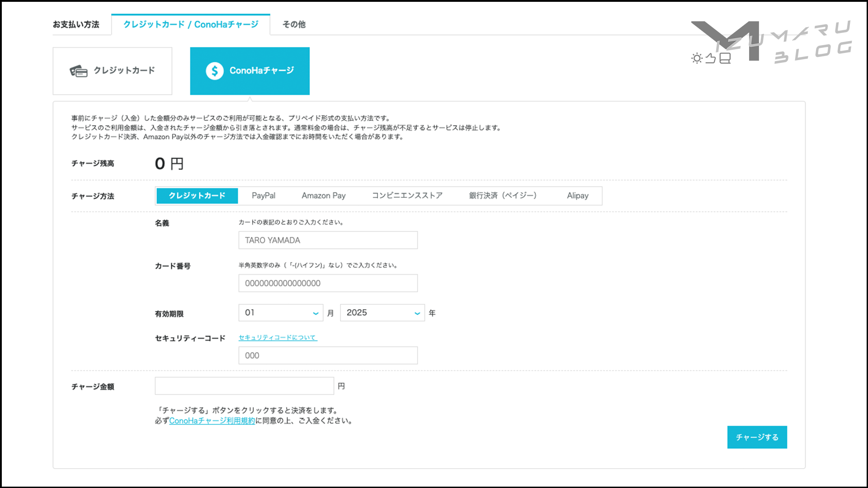Open ConoHaチャージ利用規約 link

tap(212, 421)
